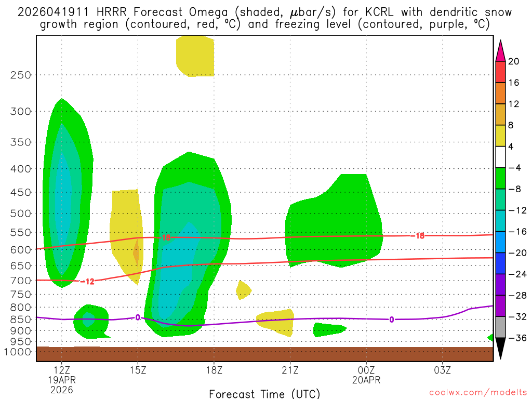The height and width of the screenshot is (399, 532).
Task: Click the 750 pressure level label
Action: pyautogui.click(x=21, y=295)
